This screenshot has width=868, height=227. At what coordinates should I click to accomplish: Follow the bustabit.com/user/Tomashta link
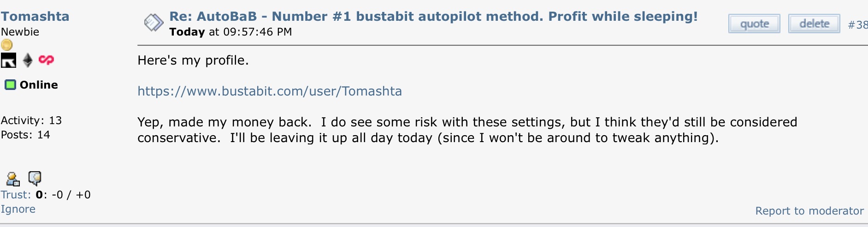click(270, 91)
